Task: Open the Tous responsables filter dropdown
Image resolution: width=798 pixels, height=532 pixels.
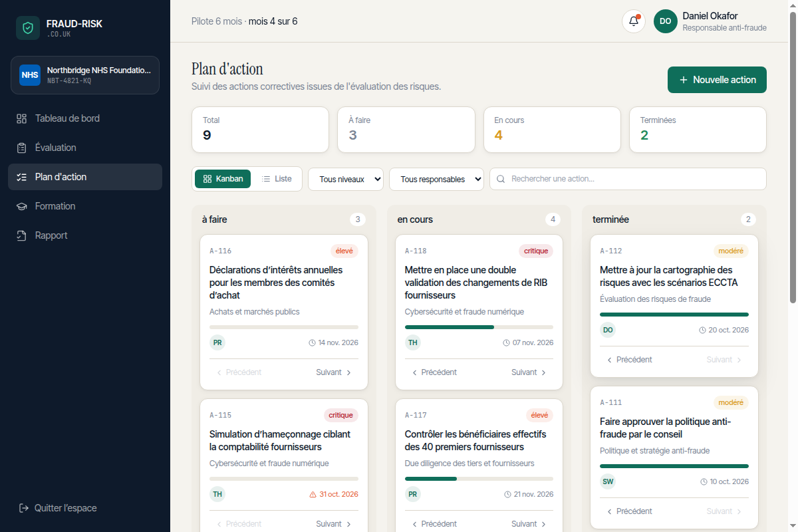Action: (x=436, y=179)
